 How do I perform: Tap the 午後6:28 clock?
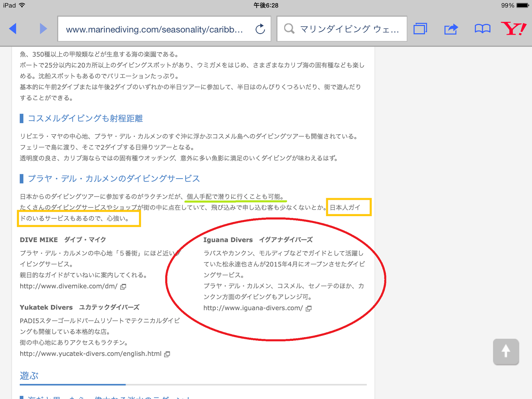tap(266, 5)
